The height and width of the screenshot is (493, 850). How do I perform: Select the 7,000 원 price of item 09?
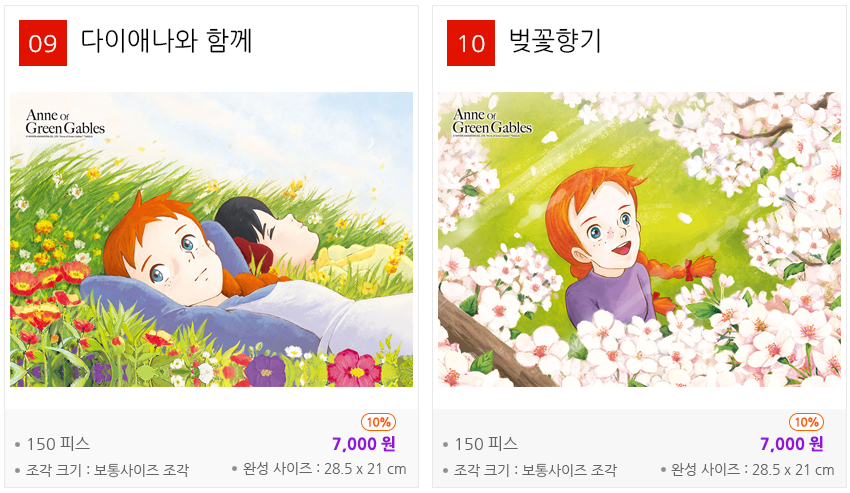pos(364,444)
